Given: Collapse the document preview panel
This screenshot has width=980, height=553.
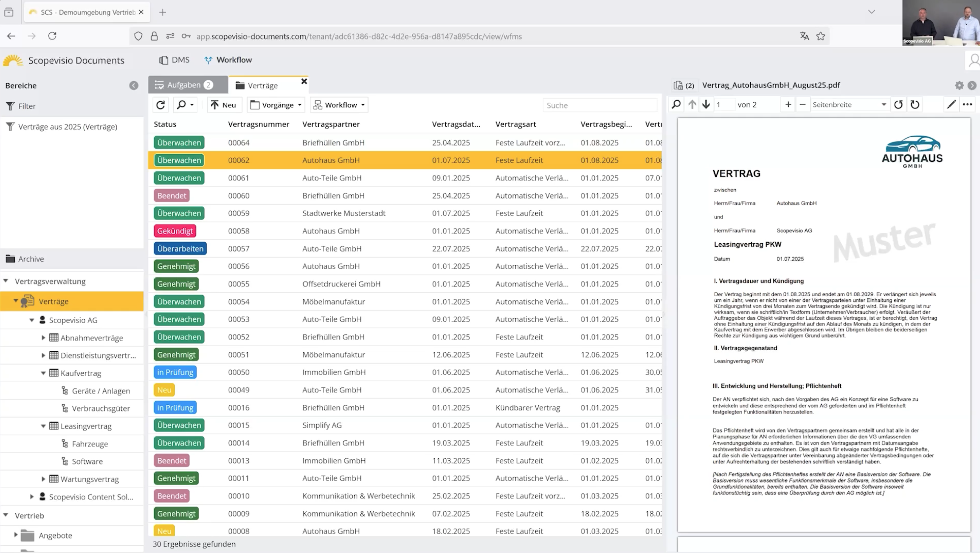Looking at the screenshot, I should pos(972,86).
